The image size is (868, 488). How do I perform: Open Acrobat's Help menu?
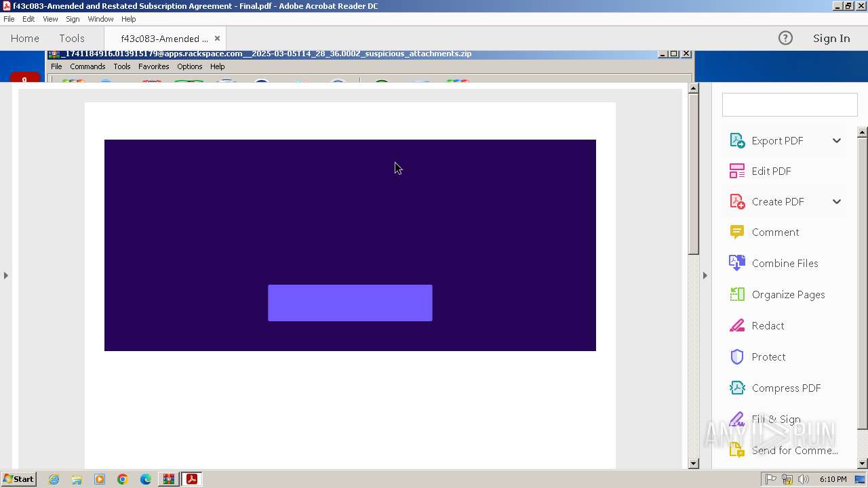pyautogui.click(x=129, y=19)
